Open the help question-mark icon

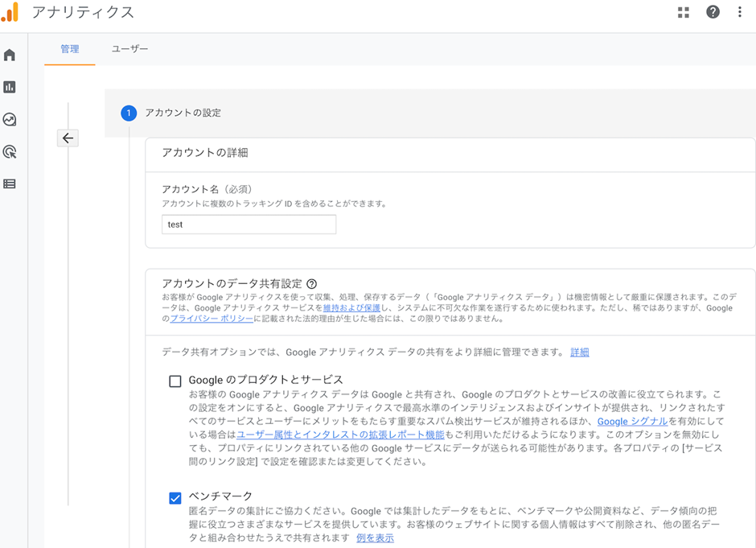tap(713, 12)
